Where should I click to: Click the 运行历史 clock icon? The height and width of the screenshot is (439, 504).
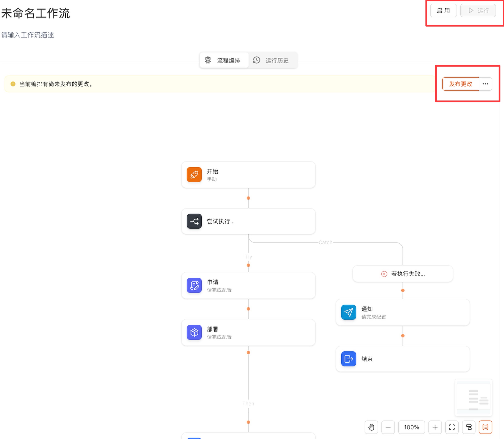point(256,60)
